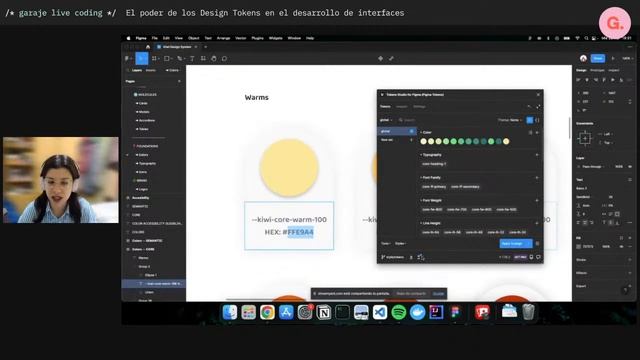Screen dimensions: 640x360
Task: Open the Figma main menu icon
Action: point(127,58)
